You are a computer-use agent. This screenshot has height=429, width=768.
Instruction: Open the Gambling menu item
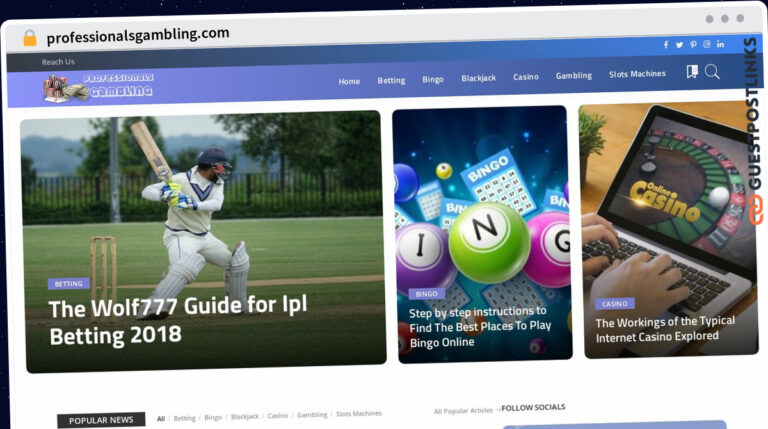pos(574,75)
